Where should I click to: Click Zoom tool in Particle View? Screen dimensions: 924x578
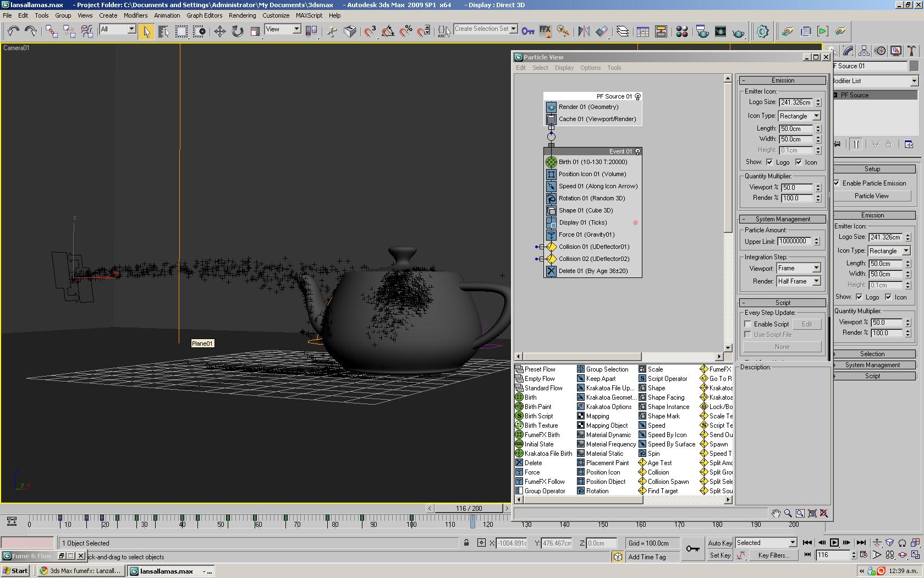(788, 513)
